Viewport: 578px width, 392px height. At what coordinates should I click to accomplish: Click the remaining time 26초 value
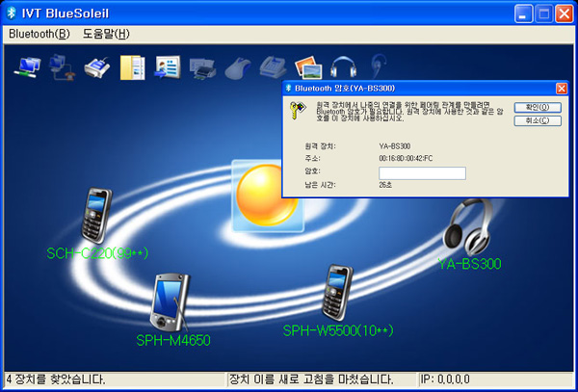(x=385, y=185)
